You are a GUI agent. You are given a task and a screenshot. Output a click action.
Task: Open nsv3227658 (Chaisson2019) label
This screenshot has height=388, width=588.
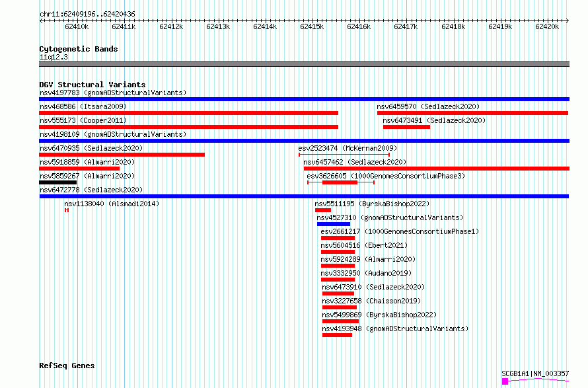[371, 301]
